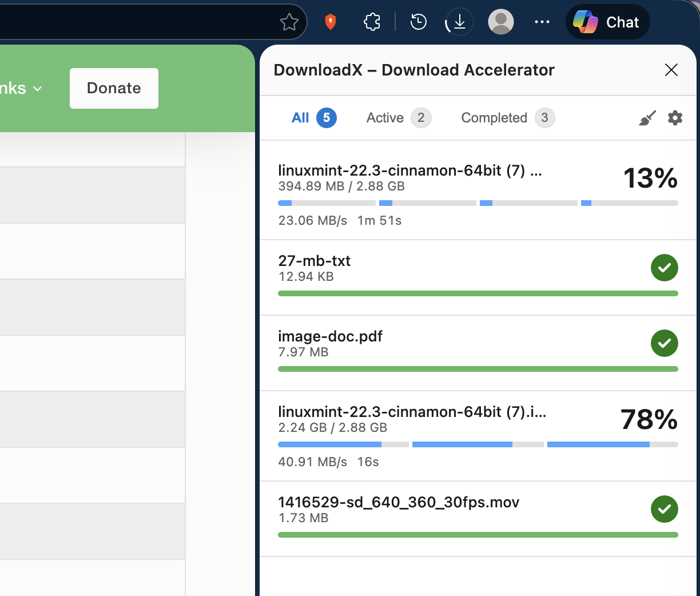Click the user profile avatar icon
This screenshot has width=700, height=596.
pos(500,21)
